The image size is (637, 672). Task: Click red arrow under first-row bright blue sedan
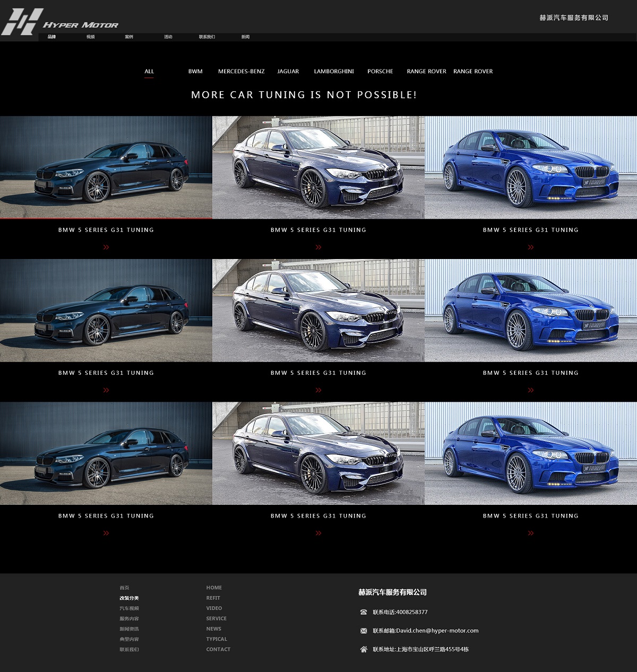531,247
